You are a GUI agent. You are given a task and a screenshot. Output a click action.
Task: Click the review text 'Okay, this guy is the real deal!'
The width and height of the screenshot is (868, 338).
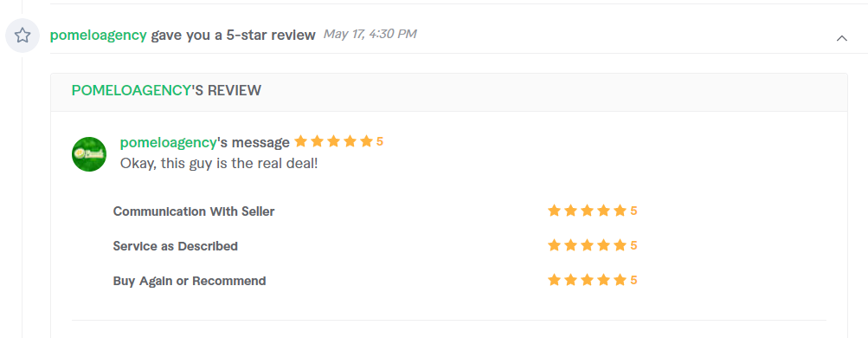click(219, 164)
